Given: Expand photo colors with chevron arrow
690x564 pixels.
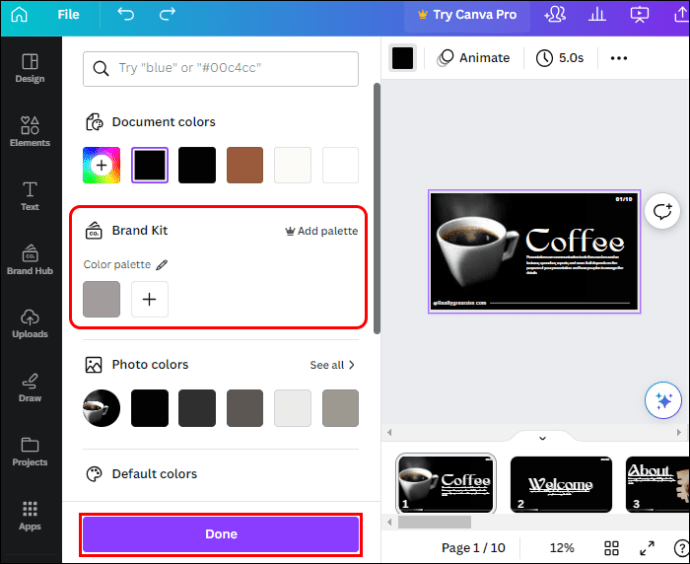Looking at the screenshot, I should (352, 365).
